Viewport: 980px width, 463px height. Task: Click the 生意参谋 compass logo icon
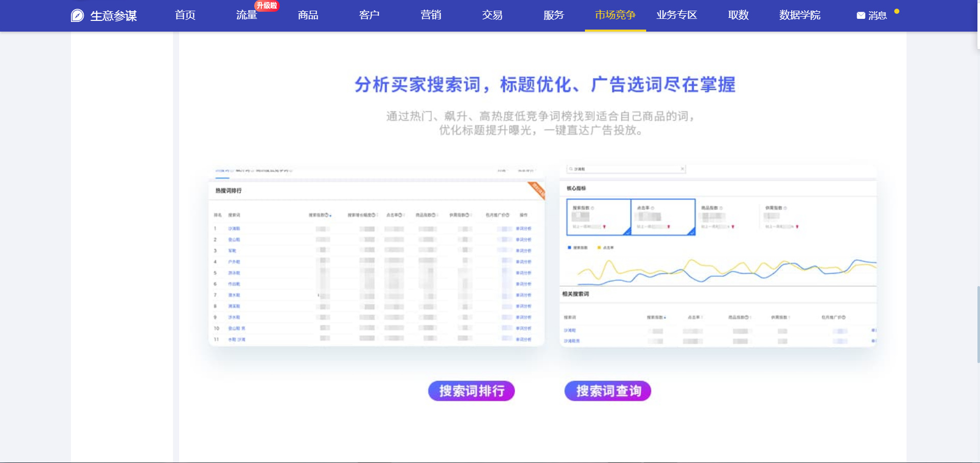coord(77,16)
